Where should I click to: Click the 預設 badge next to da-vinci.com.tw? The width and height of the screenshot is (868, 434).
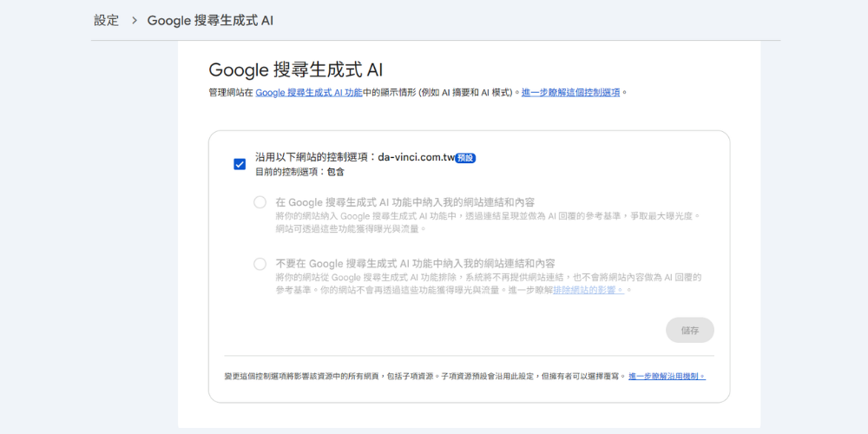pyautogui.click(x=465, y=158)
